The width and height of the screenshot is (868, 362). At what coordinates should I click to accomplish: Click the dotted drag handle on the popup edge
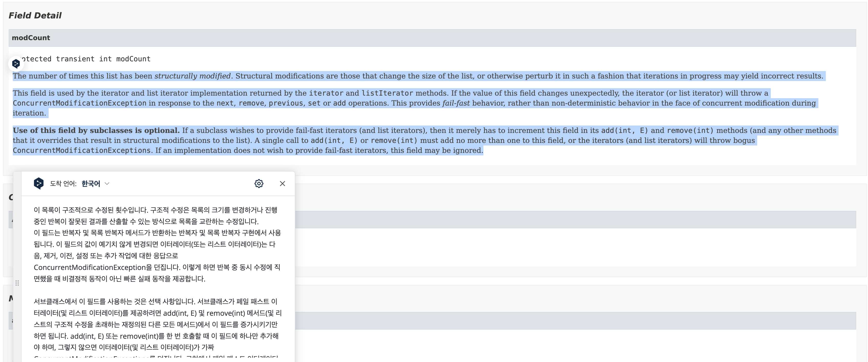(17, 283)
